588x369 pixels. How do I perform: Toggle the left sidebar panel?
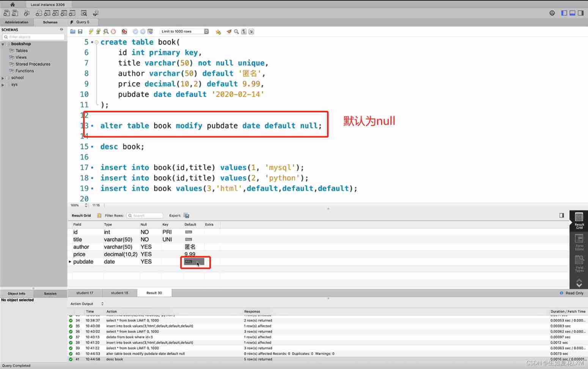(564, 13)
